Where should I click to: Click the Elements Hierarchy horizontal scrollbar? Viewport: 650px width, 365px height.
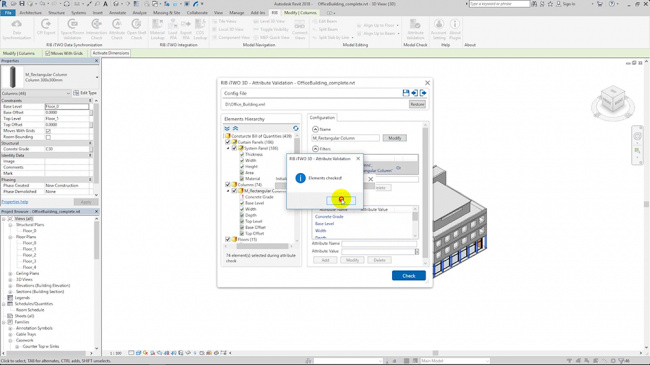(x=260, y=246)
